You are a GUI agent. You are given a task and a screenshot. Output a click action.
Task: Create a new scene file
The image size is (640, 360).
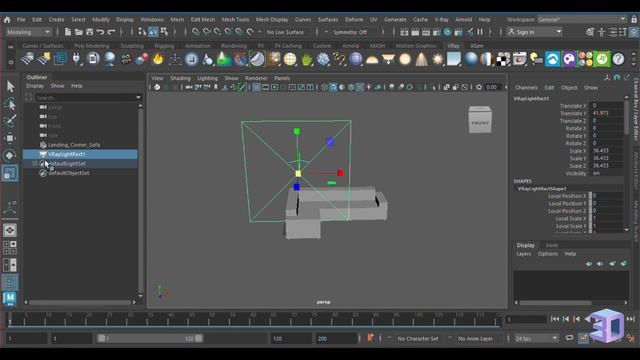68,32
